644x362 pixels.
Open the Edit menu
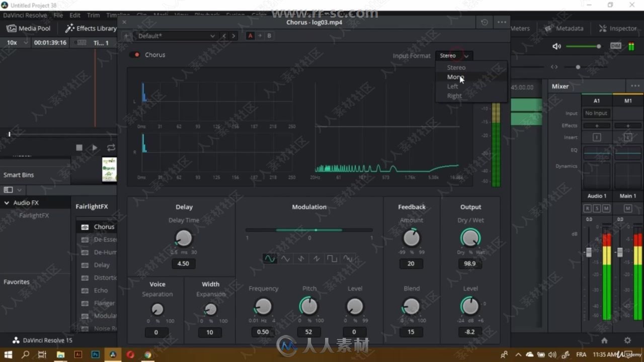point(75,15)
